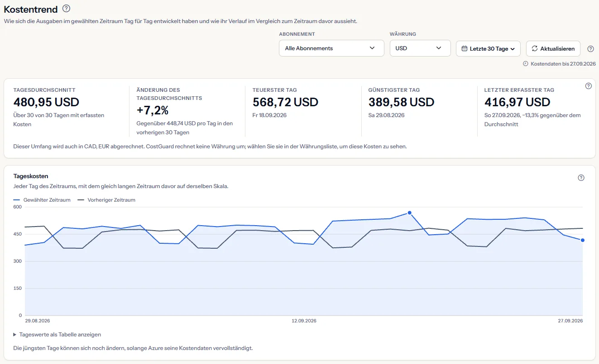The height and width of the screenshot is (364, 599).
Task: Open the Währung dropdown showing USD
Action: pos(420,48)
